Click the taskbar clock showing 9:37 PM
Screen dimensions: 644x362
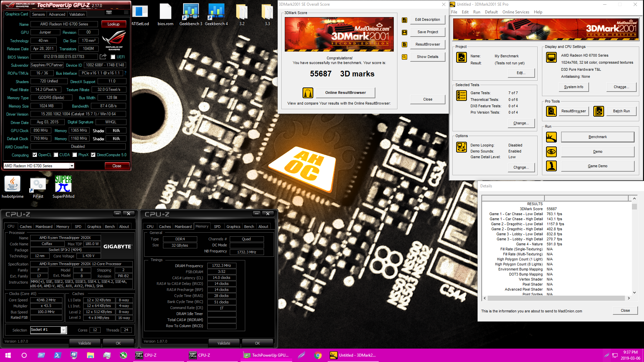click(x=630, y=355)
